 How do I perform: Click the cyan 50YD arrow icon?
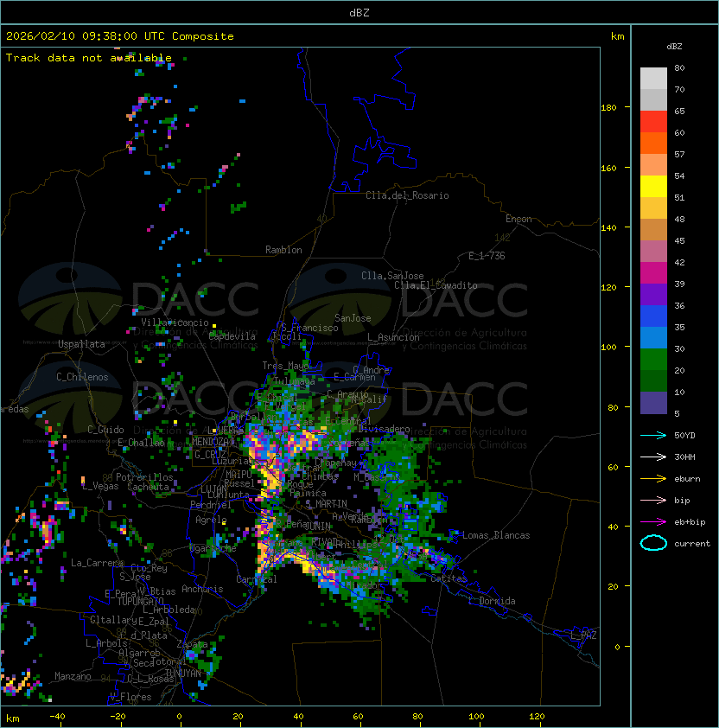[653, 436]
